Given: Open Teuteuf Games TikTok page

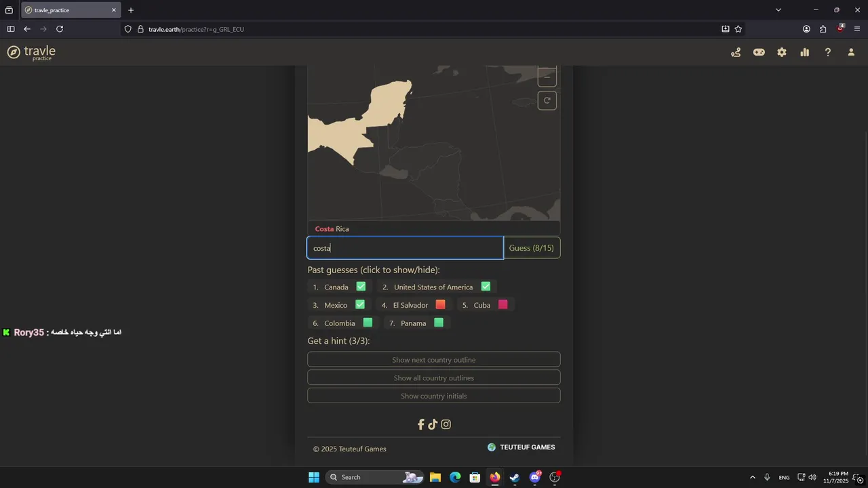Looking at the screenshot, I should (x=433, y=424).
